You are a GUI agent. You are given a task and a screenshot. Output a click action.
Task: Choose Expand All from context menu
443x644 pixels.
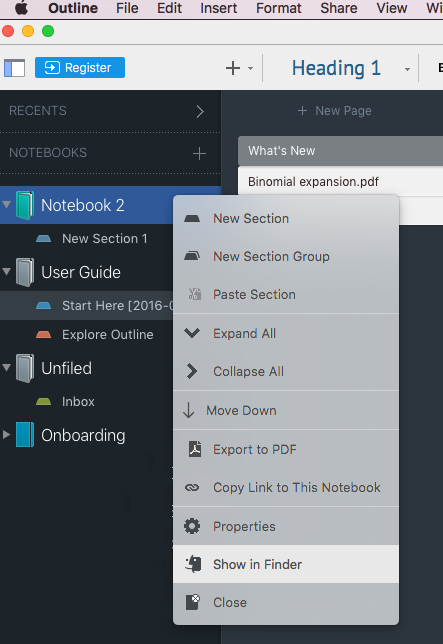(x=286, y=334)
